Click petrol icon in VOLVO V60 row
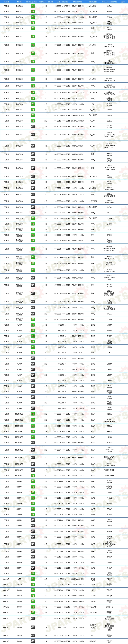128x644 pixels. tap(33, 579)
